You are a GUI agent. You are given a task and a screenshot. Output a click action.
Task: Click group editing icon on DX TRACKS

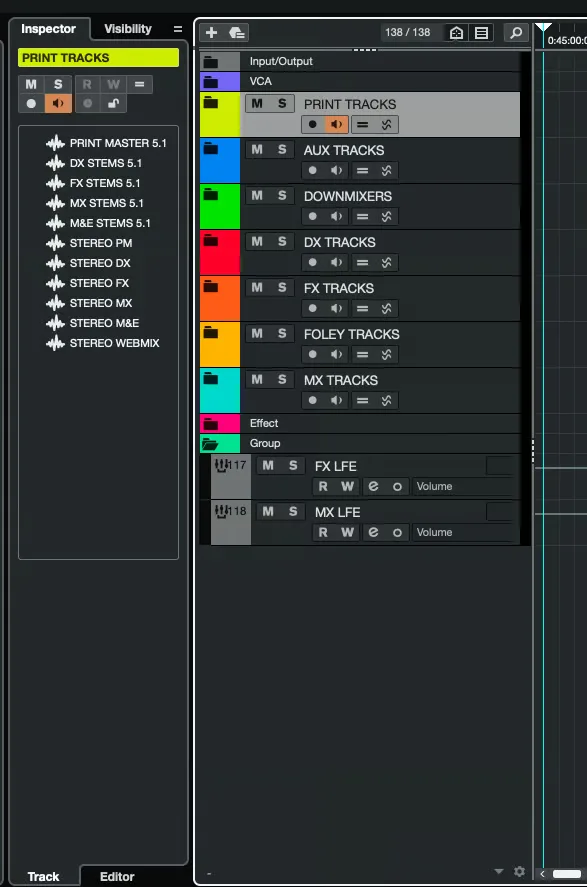click(x=362, y=262)
